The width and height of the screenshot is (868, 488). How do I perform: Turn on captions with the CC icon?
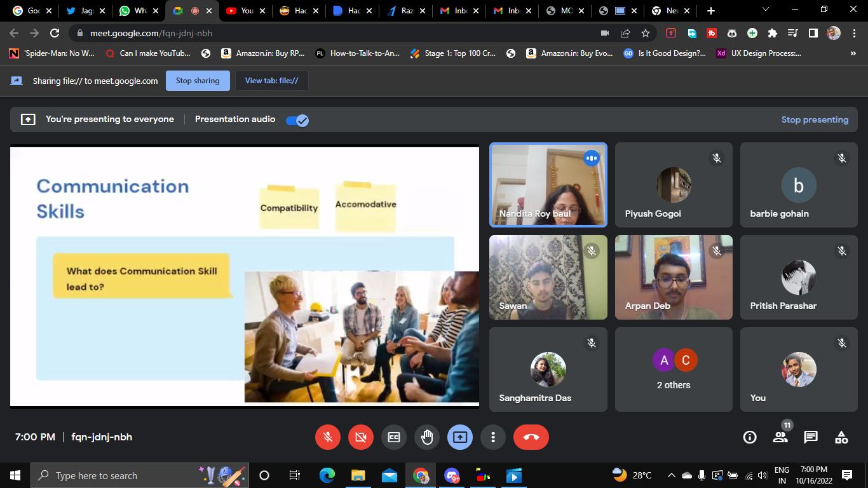[394, 437]
